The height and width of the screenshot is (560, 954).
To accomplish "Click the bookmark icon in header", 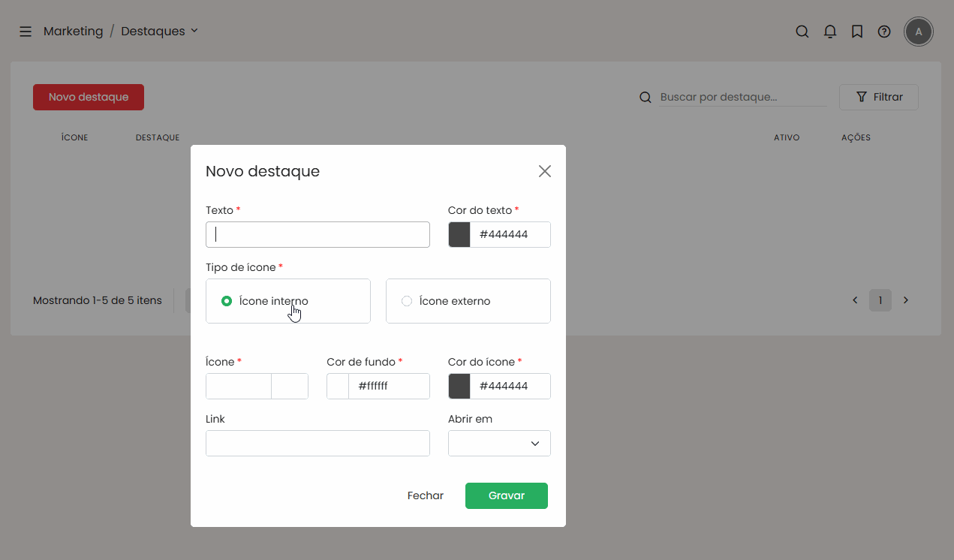I will [856, 32].
